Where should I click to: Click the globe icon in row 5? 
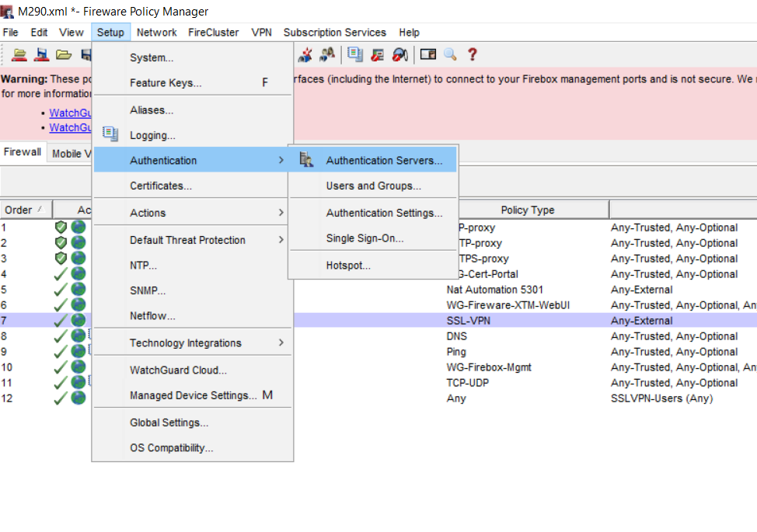pyautogui.click(x=78, y=289)
